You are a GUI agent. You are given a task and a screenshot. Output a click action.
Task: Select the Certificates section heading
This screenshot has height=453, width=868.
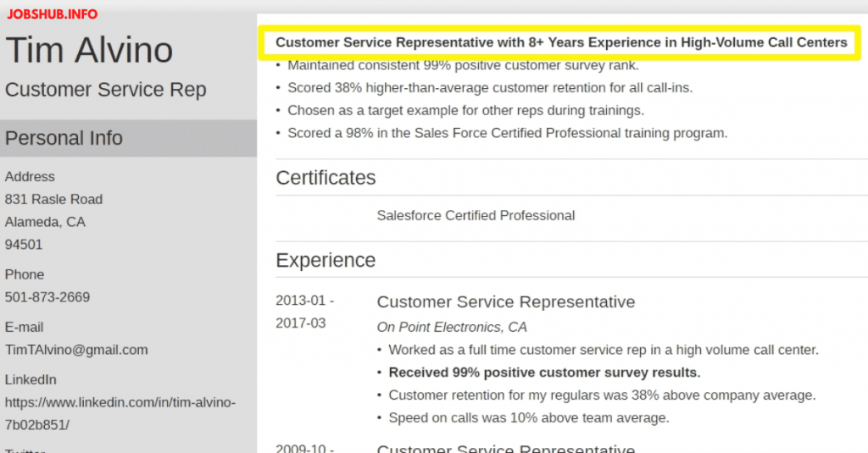[x=325, y=178]
